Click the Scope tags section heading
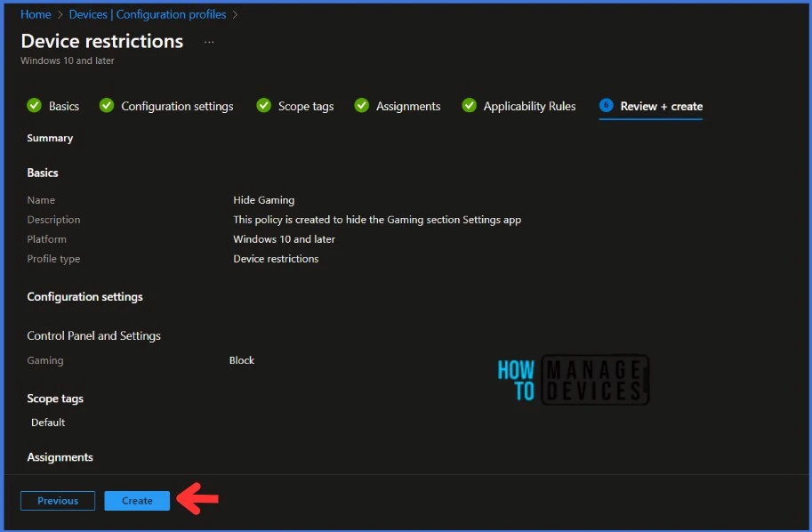This screenshot has height=532, width=812. tap(55, 399)
